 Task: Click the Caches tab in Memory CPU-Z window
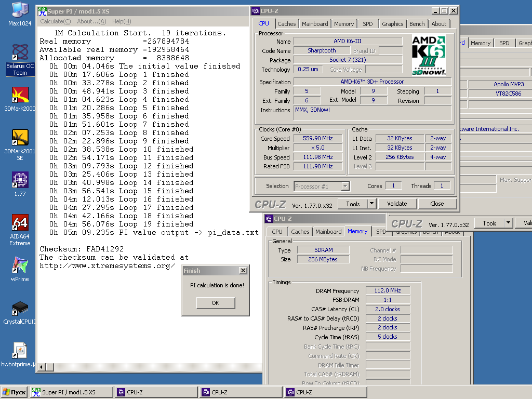[300, 232]
